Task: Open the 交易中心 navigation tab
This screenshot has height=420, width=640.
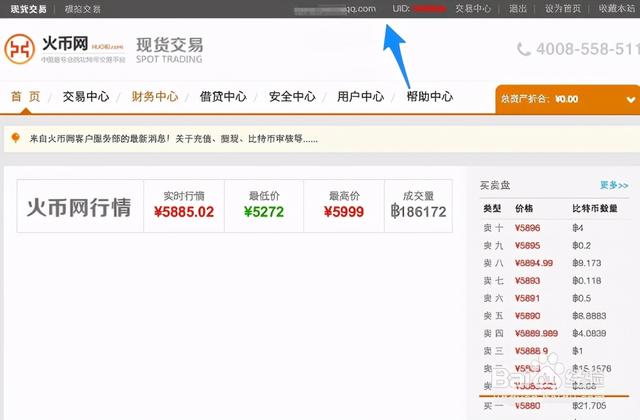Action: click(86, 97)
